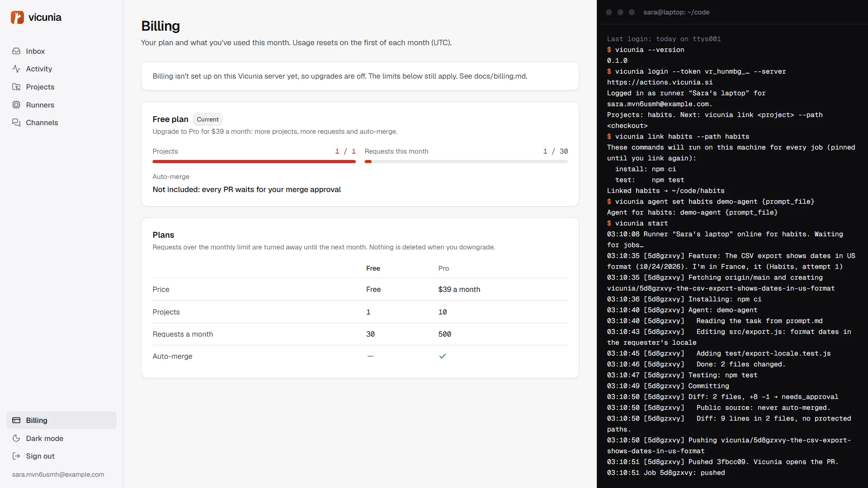This screenshot has height=488, width=868.
Task: Click the Sign out arrow icon
Action: (16, 456)
